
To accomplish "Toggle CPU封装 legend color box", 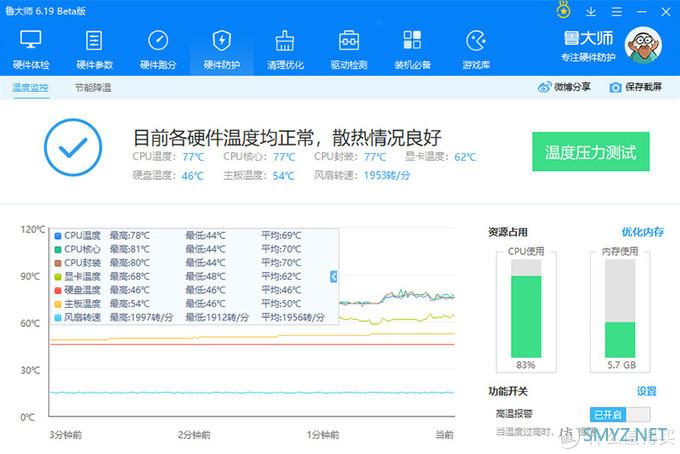I will [58, 263].
